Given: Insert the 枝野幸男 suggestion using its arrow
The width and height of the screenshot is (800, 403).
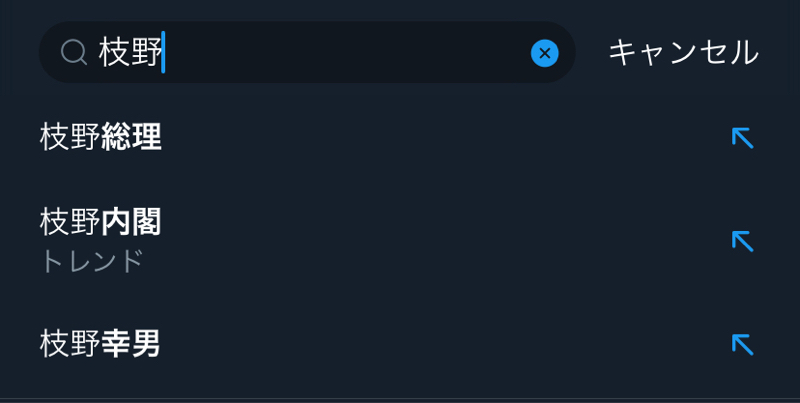Looking at the screenshot, I should pos(742,344).
